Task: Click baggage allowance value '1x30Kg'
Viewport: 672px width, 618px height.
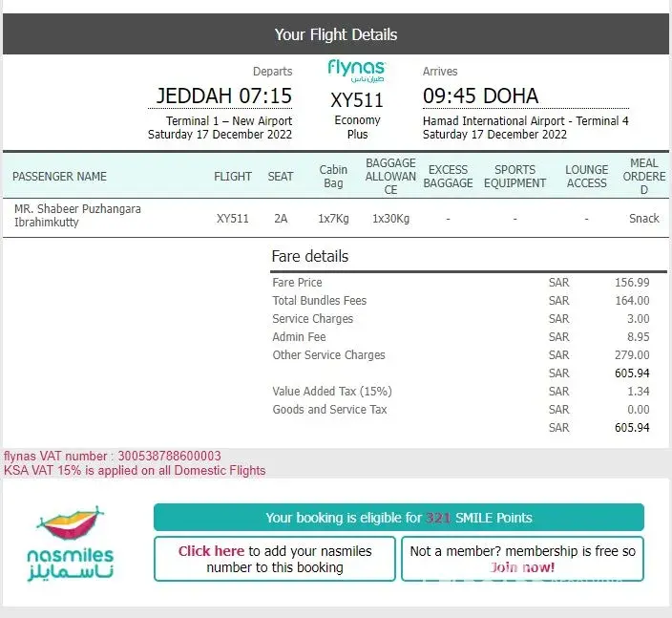Action: (390, 219)
